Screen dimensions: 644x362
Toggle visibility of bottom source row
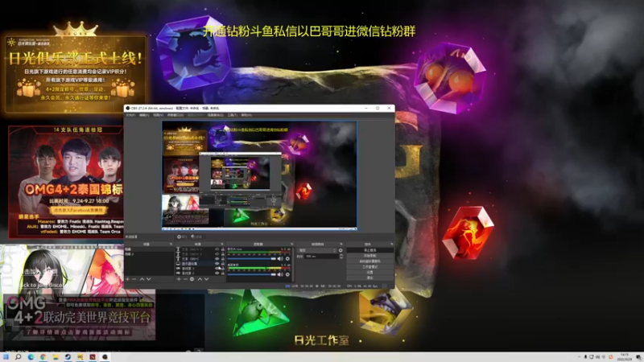[x=217, y=274]
